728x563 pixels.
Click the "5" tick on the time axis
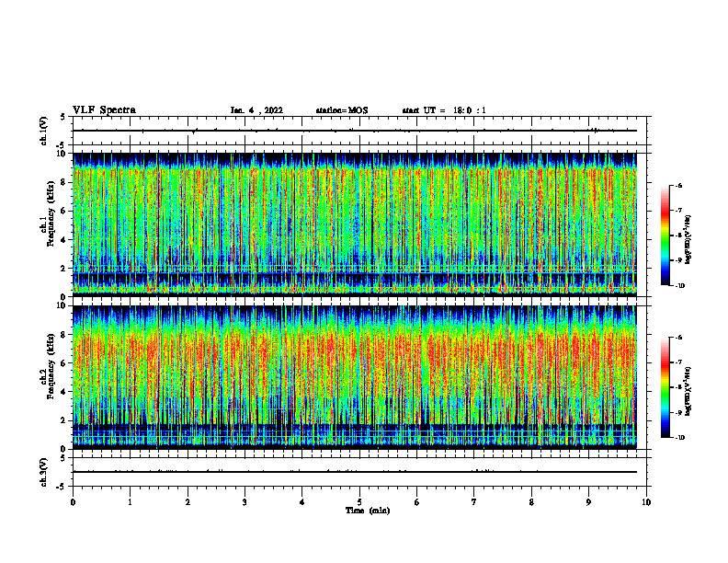click(x=359, y=502)
